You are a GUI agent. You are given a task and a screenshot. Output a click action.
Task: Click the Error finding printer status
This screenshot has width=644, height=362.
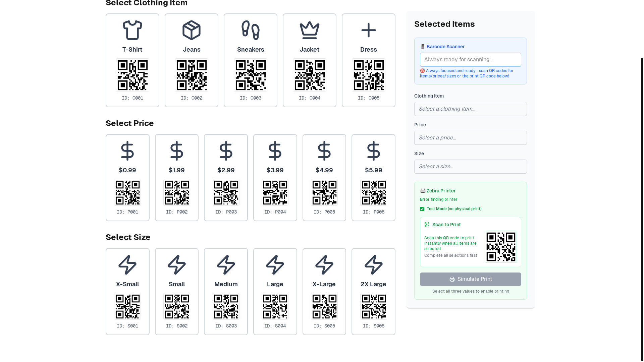click(439, 199)
